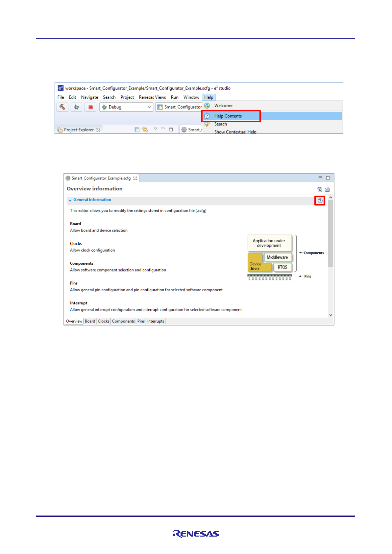Screen dimensions: 392x554
Task: Click the 'Overview information' heading
Action: 95,189
